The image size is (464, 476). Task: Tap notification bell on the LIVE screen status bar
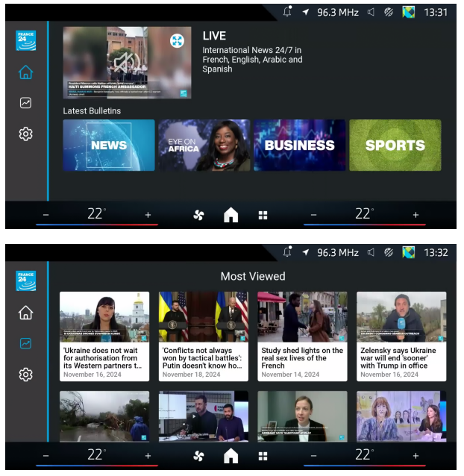(287, 12)
